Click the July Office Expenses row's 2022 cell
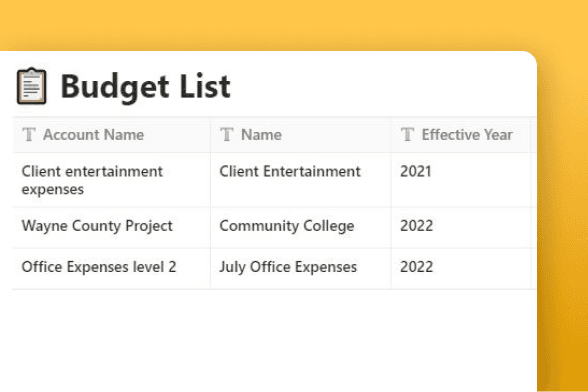This screenshot has width=588, height=392. point(461,269)
